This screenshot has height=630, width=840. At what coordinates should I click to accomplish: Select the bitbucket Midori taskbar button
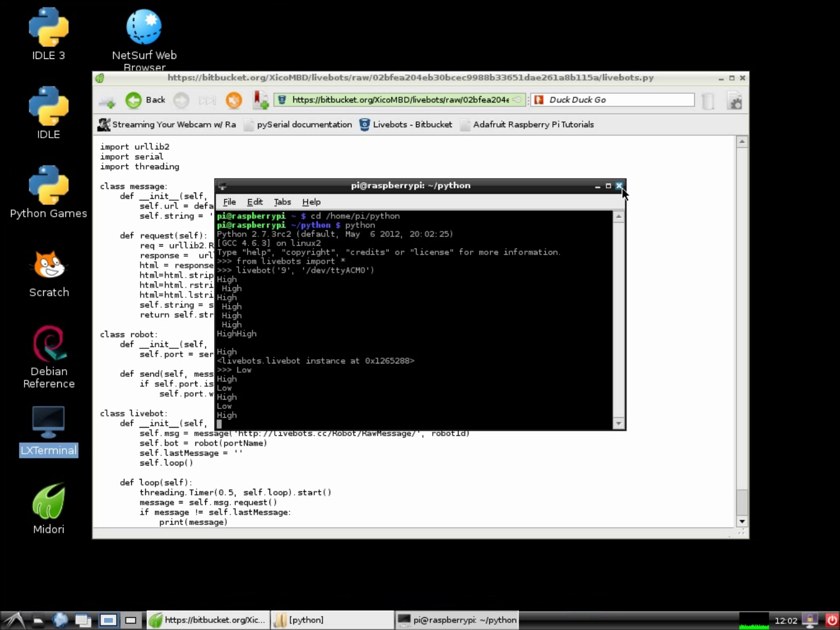pos(208,620)
